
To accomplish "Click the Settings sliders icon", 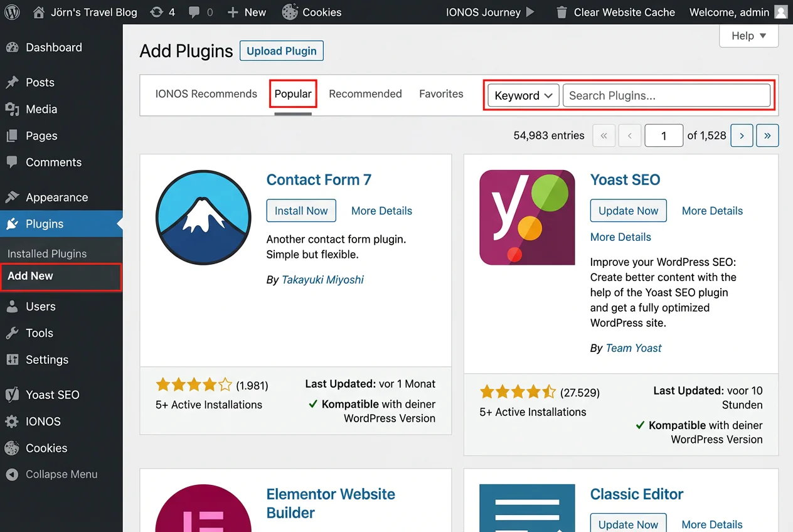I will coord(12,359).
